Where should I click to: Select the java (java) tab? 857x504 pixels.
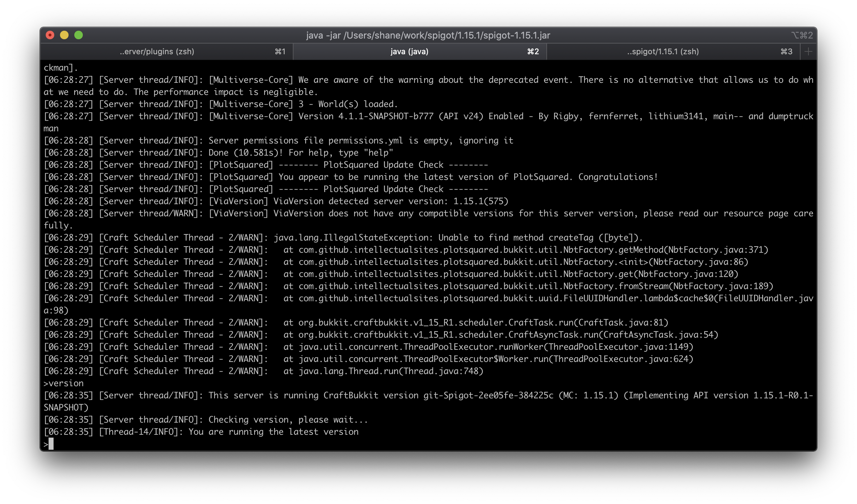(x=409, y=52)
